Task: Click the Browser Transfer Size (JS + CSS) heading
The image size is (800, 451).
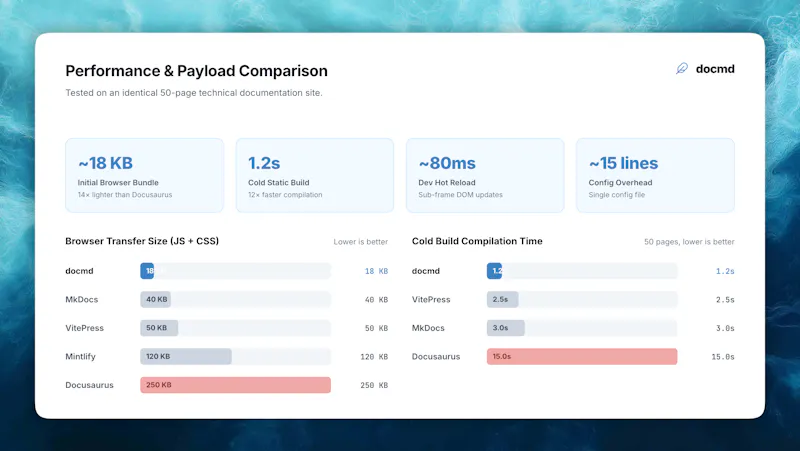Action: [142, 241]
